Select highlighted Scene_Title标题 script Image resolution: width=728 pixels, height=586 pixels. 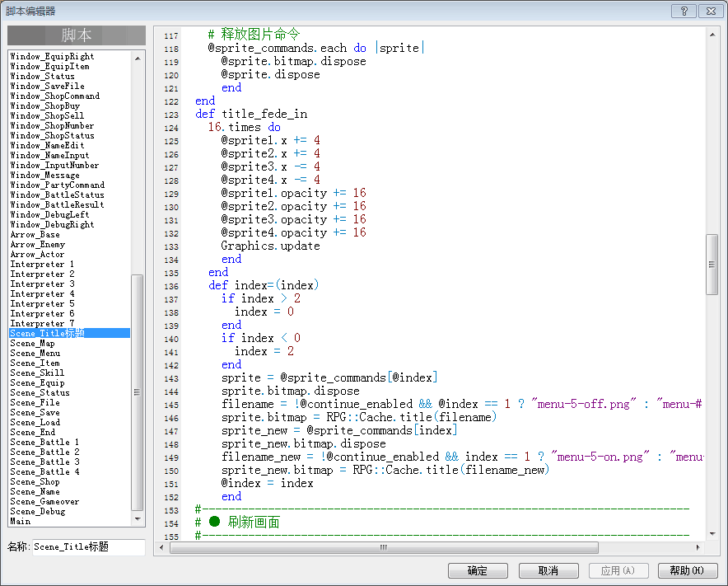[x=70, y=333]
